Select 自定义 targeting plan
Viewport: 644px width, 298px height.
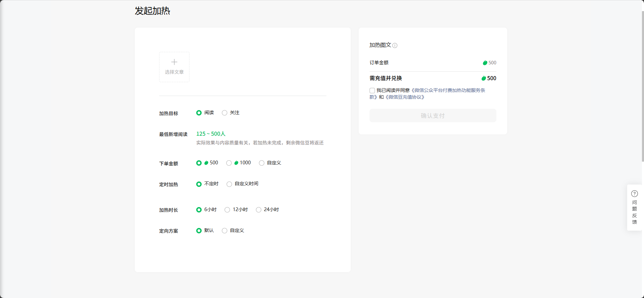point(225,231)
